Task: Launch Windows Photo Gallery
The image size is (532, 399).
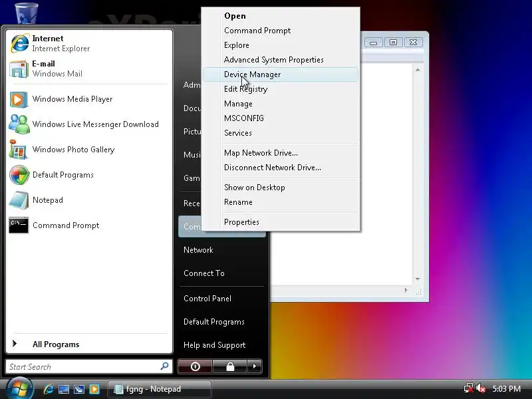Action: tap(89, 150)
